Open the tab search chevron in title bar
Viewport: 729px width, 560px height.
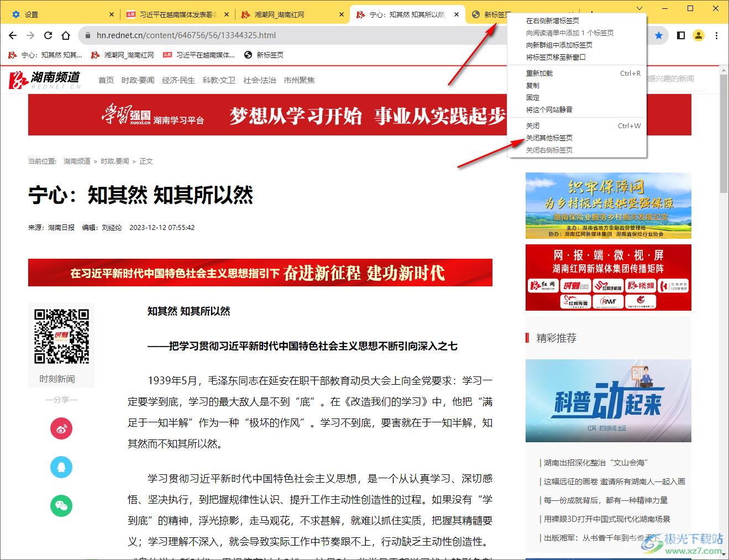[639, 9]
